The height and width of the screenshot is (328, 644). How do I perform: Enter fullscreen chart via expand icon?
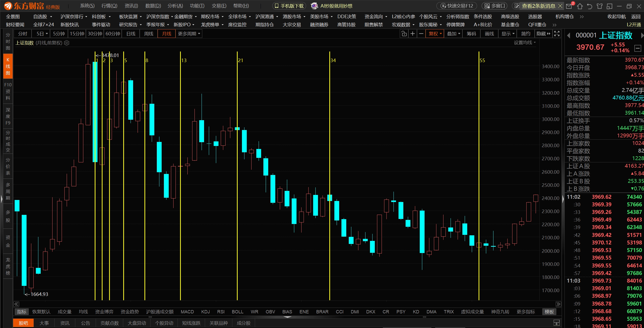[x=557, y=34]
